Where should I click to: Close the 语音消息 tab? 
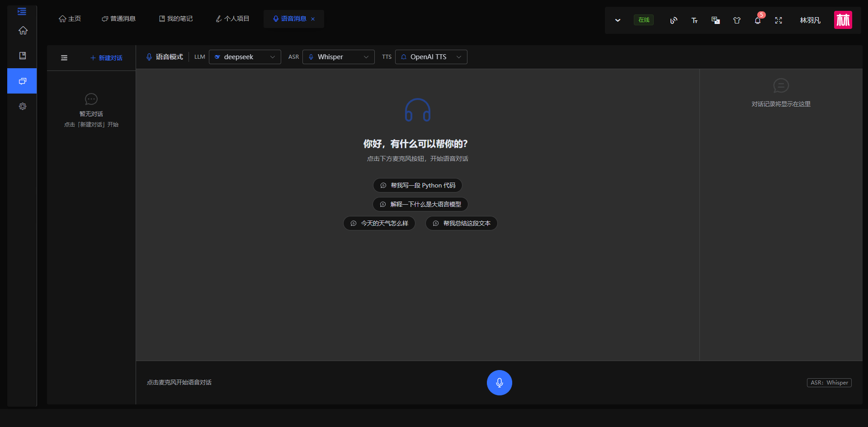coord(313,19)
